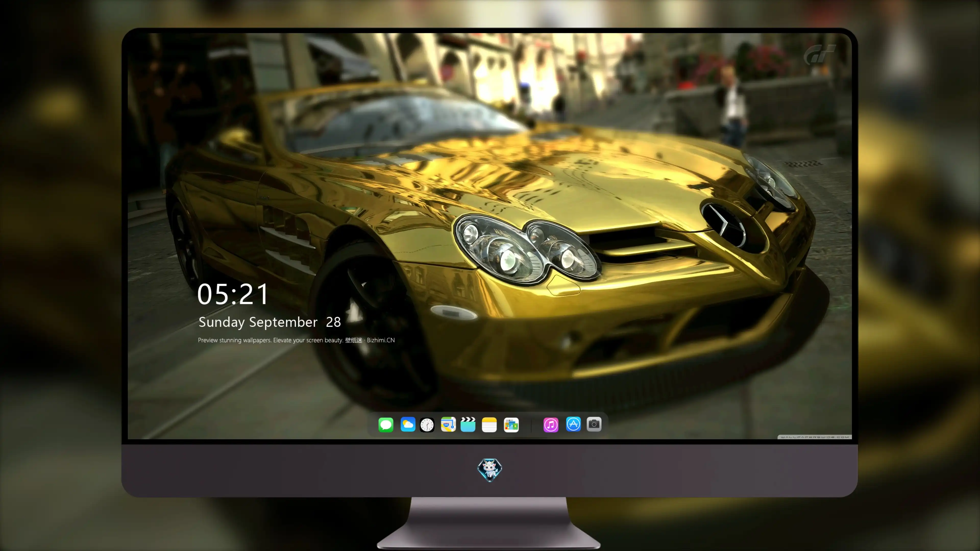
Task: Open the Camera app in dock
Action: coord(594,424)
